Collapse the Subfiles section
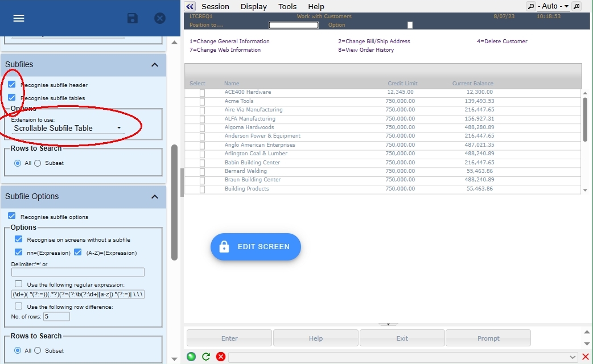This screenshot has height=364, width=593. (x=154, y=65)
